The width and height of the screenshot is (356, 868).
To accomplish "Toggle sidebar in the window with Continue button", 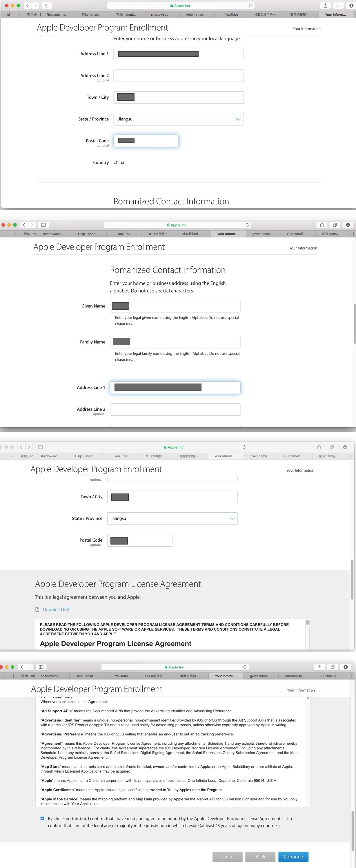I will click(x=41, y=667).
